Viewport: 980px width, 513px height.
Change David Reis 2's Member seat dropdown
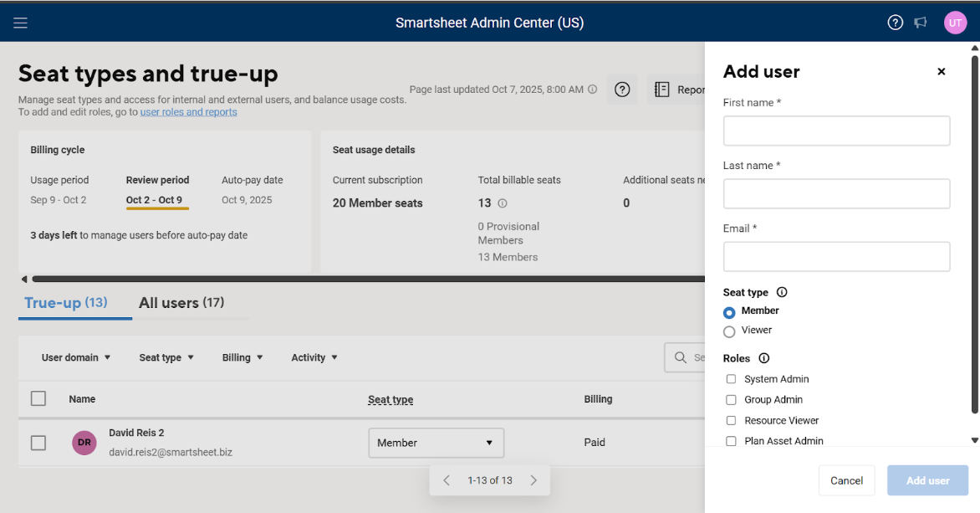click(436, 443)
